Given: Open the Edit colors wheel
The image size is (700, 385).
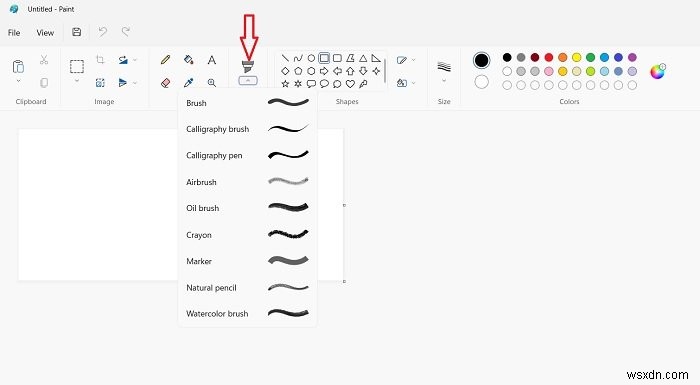Looking at the screenshot, I should (x=657, y=71).
